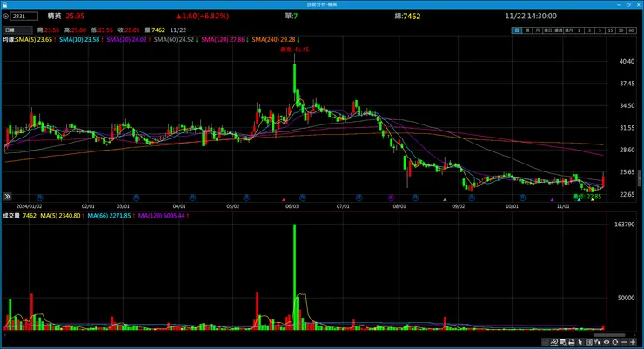Click the 40.40 price axis label
Image resolution: width=644 pixels, height=349 pixels.
click(x=627, y=62)
